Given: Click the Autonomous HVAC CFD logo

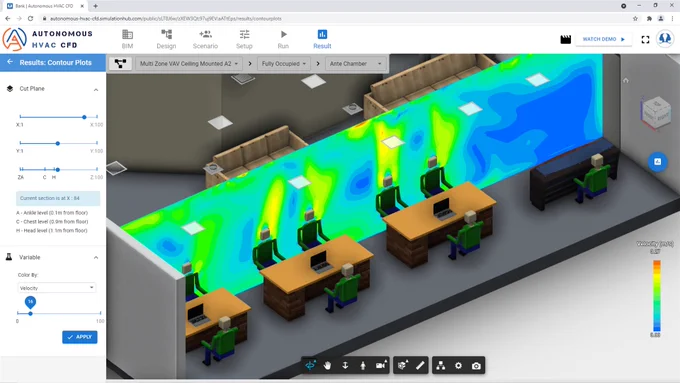Looking at the screenshot, I should click(x=48, y=39).
